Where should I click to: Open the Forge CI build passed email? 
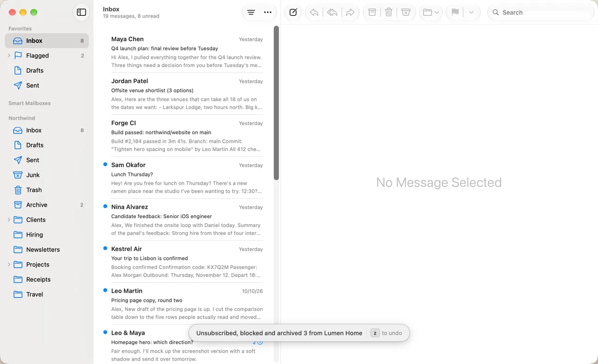tap(183, 136)
